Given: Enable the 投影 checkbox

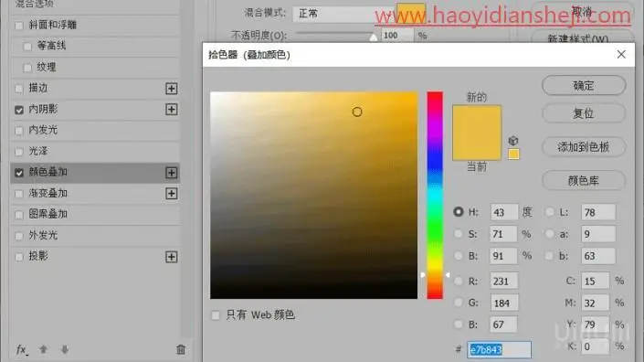Looking at the screenshot, I should [19, 257].
